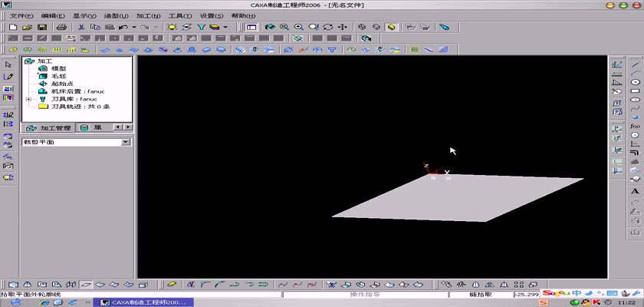Image resolution: width=644 pixels, height=307 pixels.
Task: Select the root 加工 tree node
Action: 44,61
